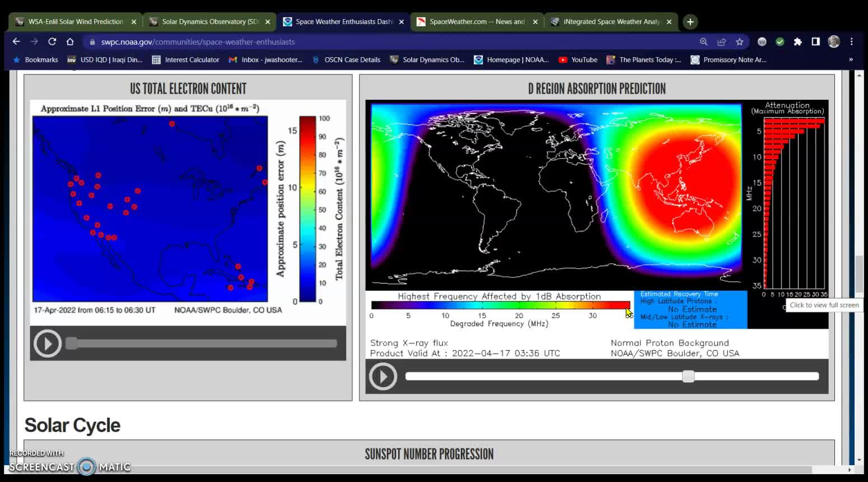Go back using the browser back arrow
This screenshot has height=482, width=868.
pos(16,41)
